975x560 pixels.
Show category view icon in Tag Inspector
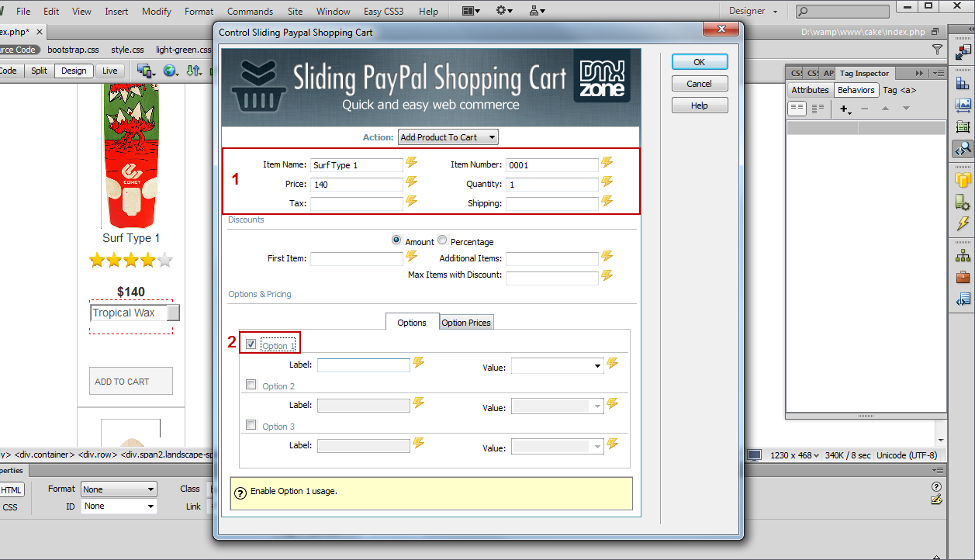click(x=797, y=109)
